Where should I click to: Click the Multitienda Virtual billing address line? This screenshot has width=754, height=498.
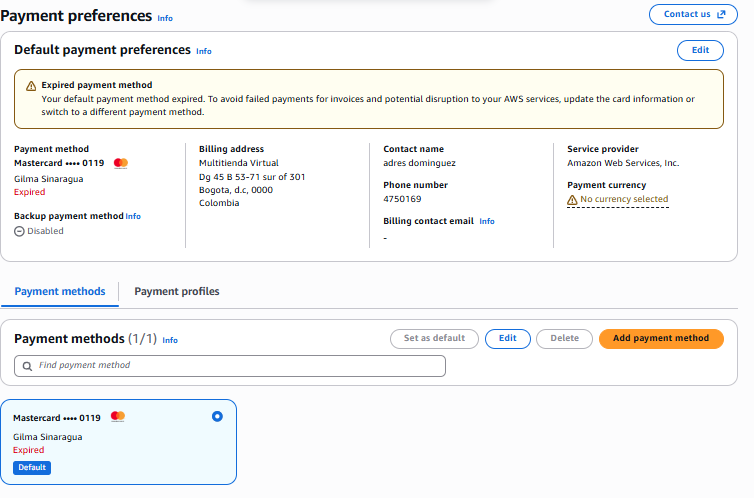coord(239,163)
